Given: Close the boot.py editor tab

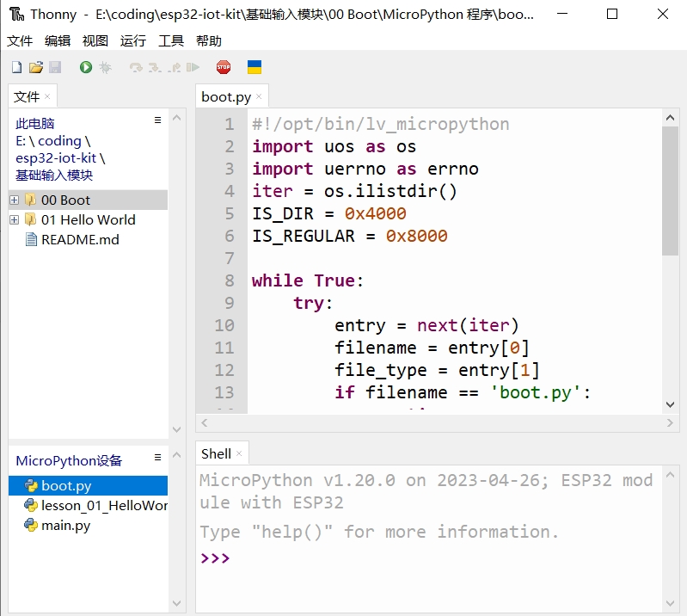Looking at the screenshot, I should pos(260,97).
